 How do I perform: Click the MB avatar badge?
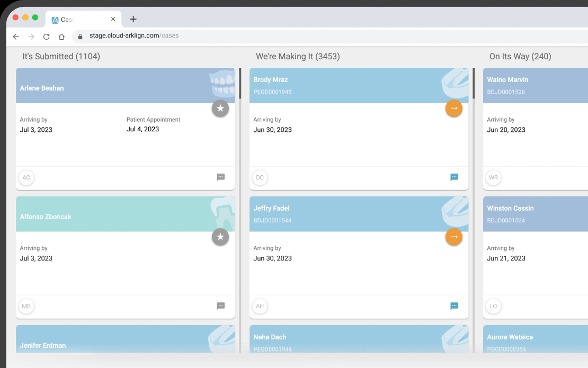click(x=26, y=306)
